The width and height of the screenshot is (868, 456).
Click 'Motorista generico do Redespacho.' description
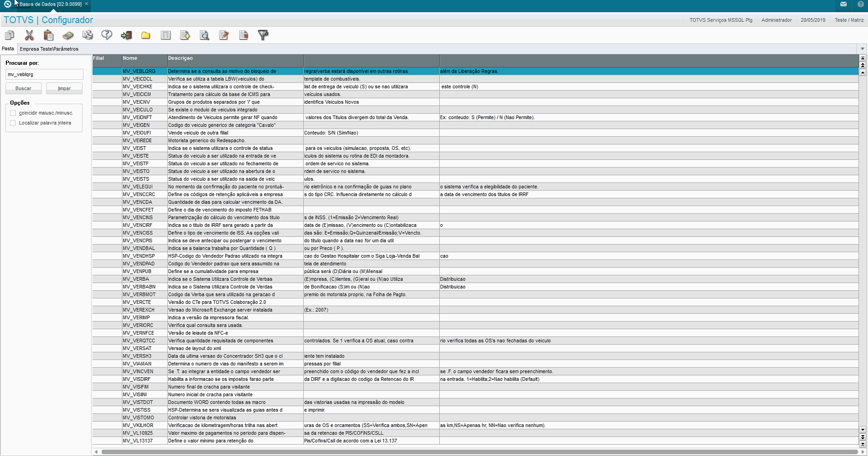[207, 140]
